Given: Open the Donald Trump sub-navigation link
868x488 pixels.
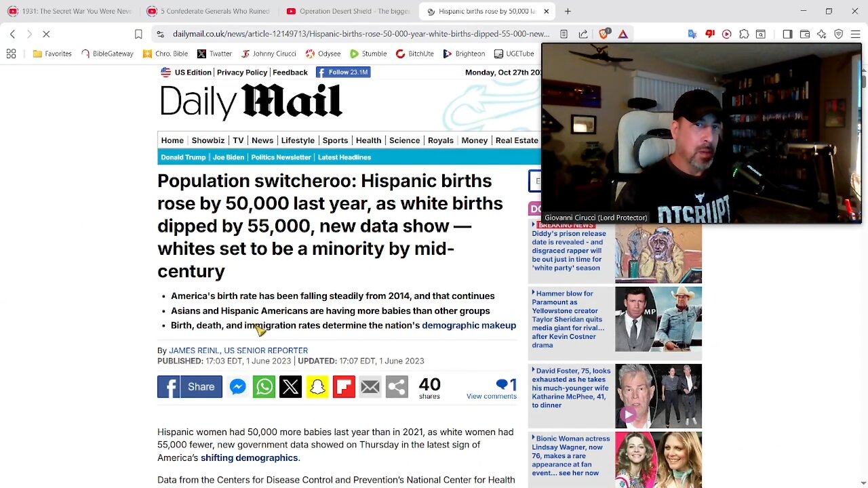Looking at the screenshot, I should click(183, 157).
